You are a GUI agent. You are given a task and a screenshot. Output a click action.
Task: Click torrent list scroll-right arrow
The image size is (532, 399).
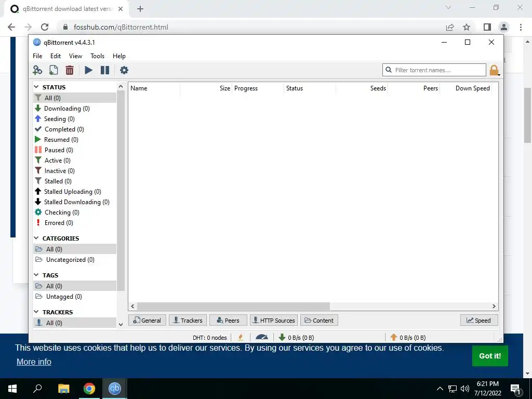pos(494,307)
